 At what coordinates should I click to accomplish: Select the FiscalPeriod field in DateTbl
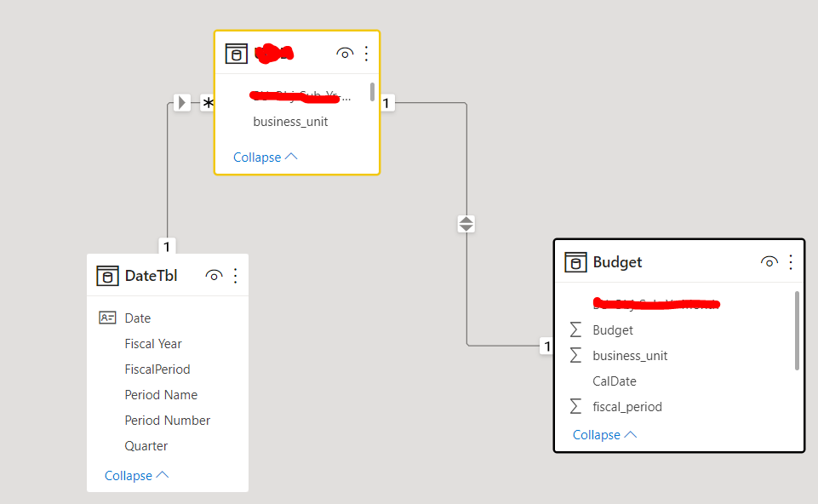pyautogui.click(x=157, y=369)
